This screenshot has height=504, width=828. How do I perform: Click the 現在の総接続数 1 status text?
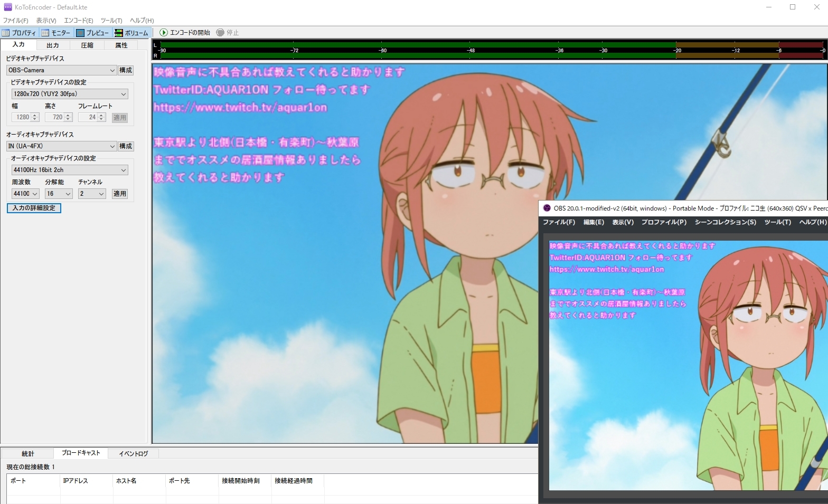(x=31, y=467)
